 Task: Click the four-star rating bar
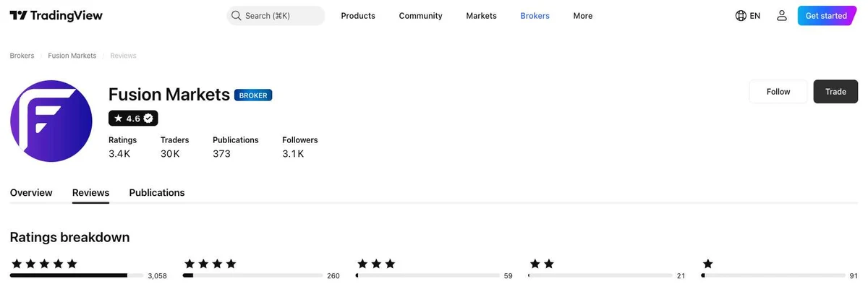coord(252,275)
